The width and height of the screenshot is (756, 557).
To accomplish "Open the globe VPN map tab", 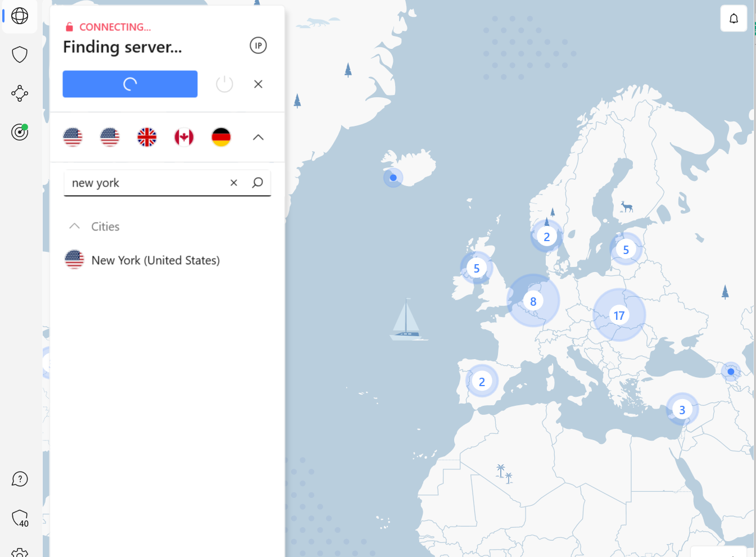I will click(x=20, y=16).
